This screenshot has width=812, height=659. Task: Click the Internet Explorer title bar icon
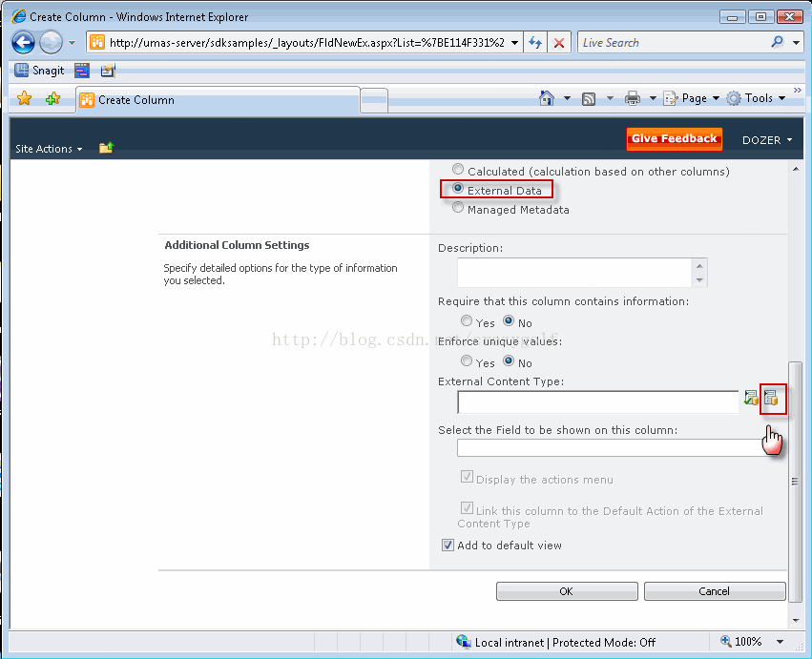(19, 16)
